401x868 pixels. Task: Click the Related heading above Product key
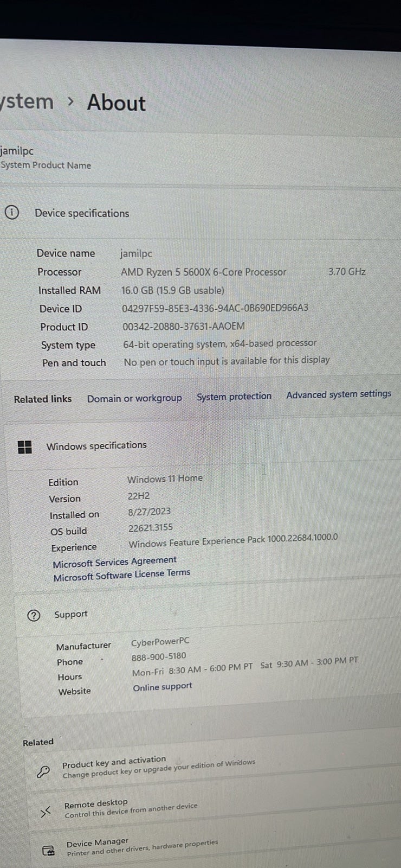coord(38,742)
